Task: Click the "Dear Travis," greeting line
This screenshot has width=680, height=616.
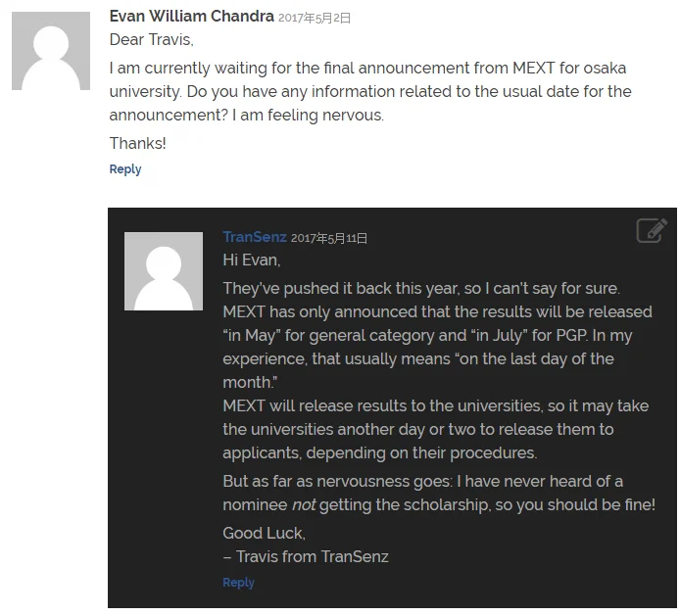Action: coord(151,40)
